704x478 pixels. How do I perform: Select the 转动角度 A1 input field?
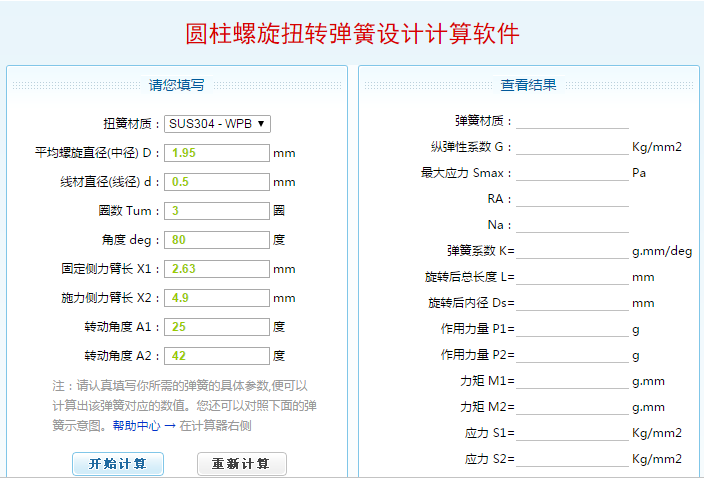[x=217, y=327]
